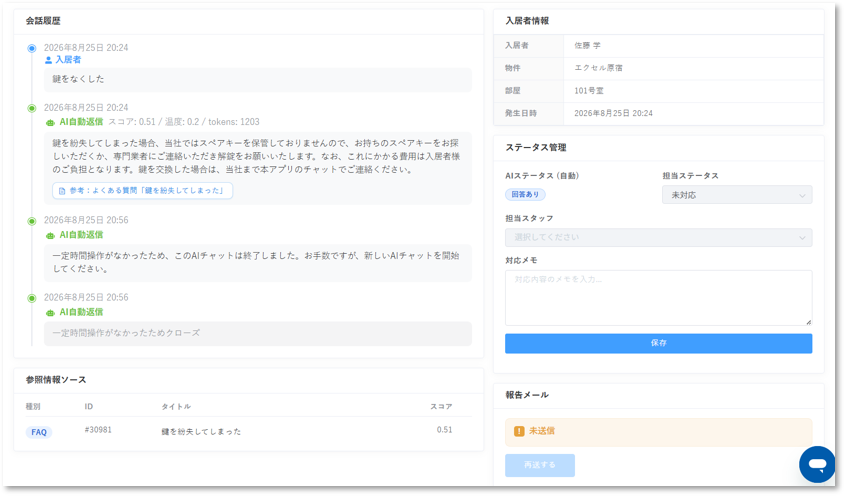This screenshot has width=845, height=496.
Task: Click the room value 101号室
Action: coord(588,91)
